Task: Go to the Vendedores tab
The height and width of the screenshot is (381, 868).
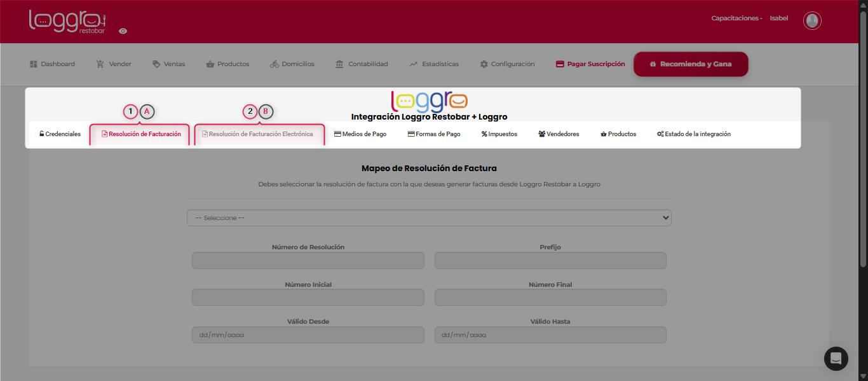Action: point(559,134)
